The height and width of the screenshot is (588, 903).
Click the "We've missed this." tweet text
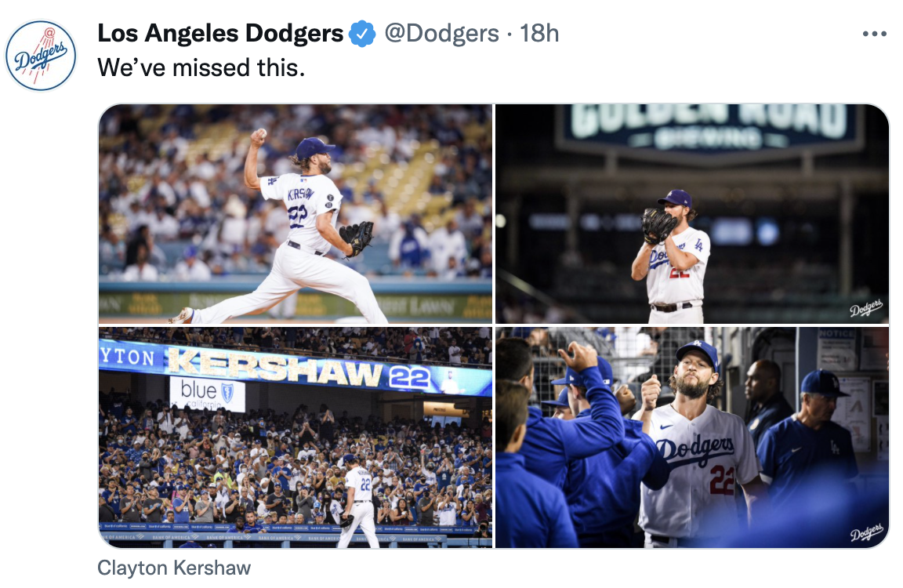(201, 68)
